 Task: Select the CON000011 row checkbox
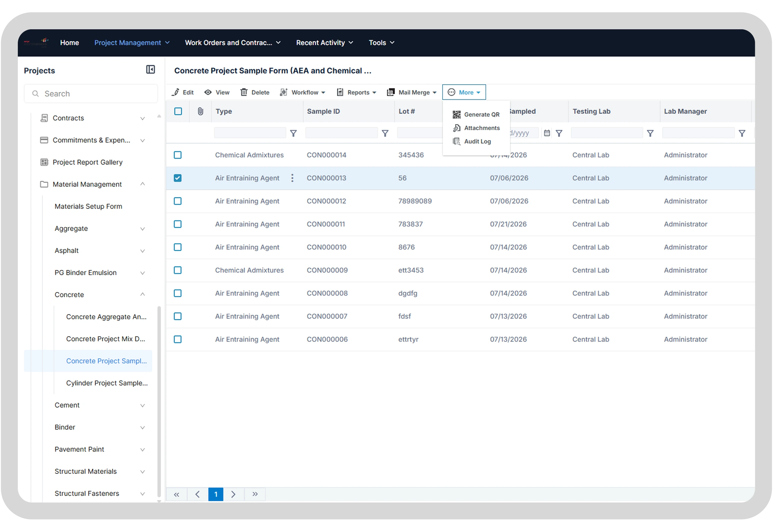pos(178,224)
